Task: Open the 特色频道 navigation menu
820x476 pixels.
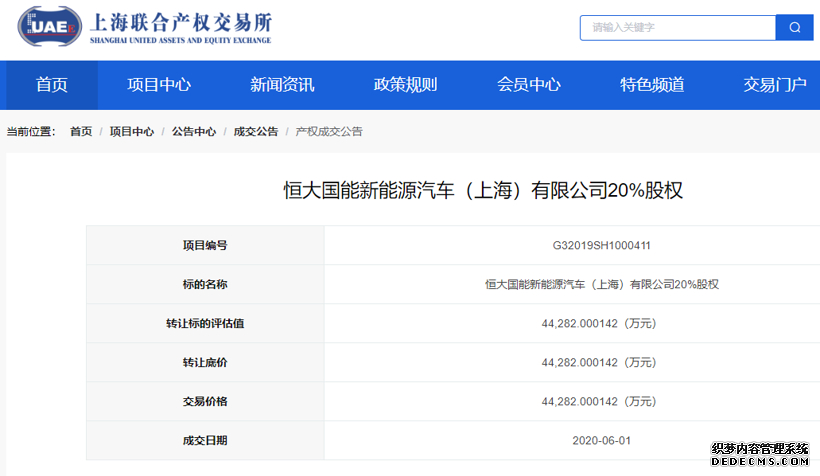Action: (652, 85)
